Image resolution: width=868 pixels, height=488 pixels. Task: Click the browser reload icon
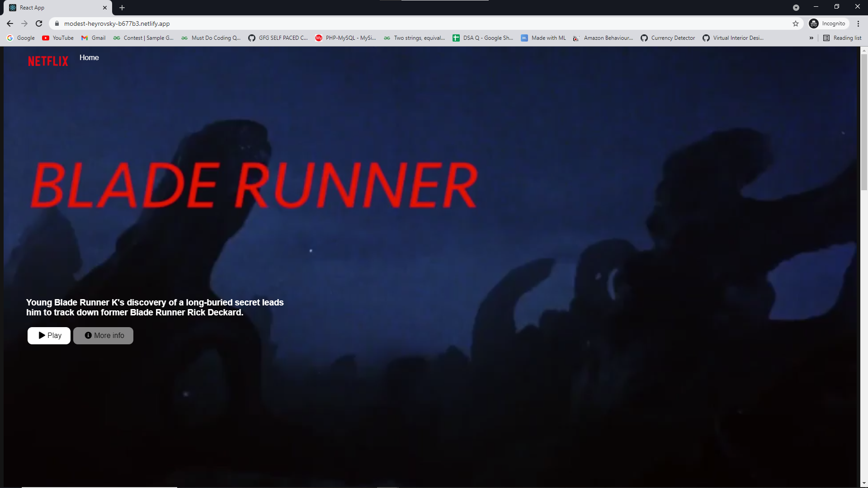click(x=39, y=23)
